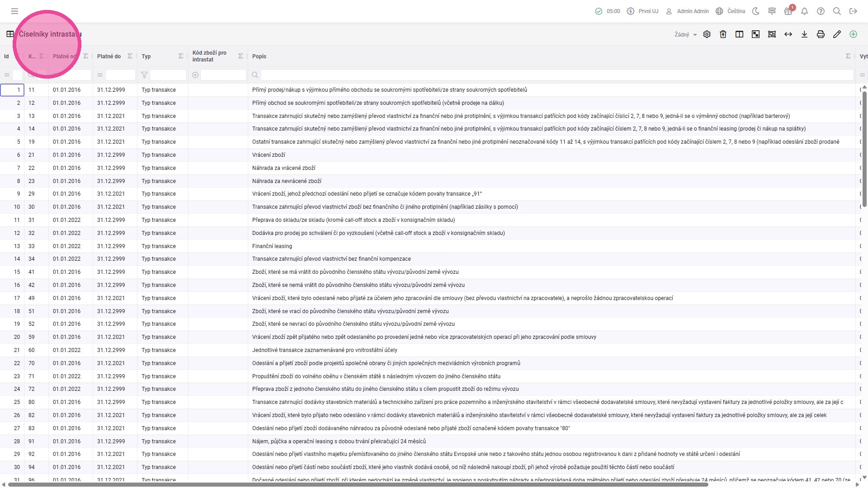This screenshot has height=488, width=868.
Task: Expand the Žádný layout dropdown
Action: [x=685, y=34]
